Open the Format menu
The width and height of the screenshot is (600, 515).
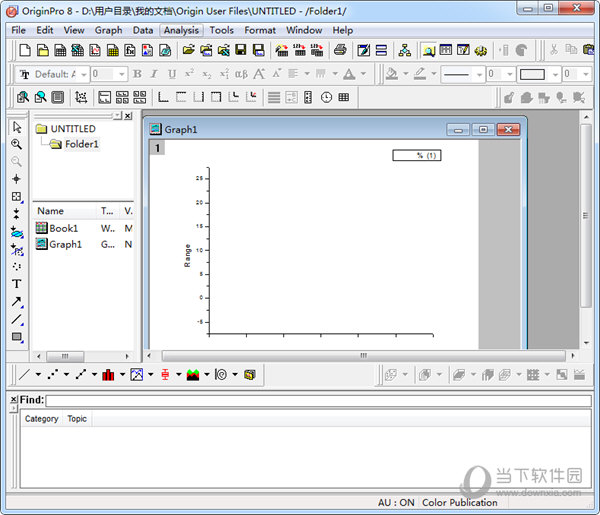tap(260, 30)
